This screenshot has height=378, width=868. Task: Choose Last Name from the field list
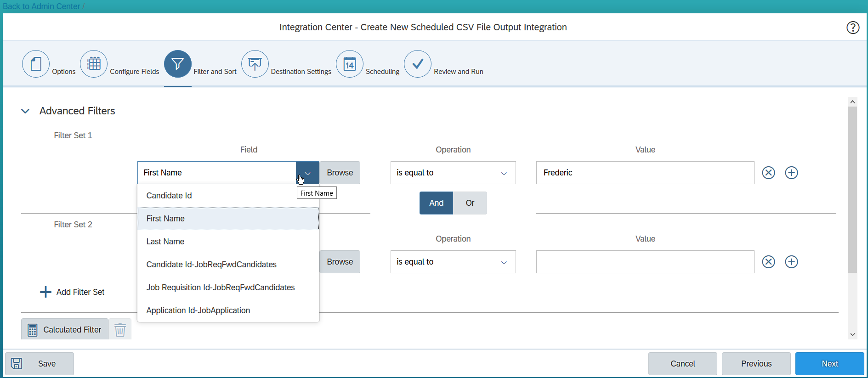pyautogui.click(x=228, y=242)
